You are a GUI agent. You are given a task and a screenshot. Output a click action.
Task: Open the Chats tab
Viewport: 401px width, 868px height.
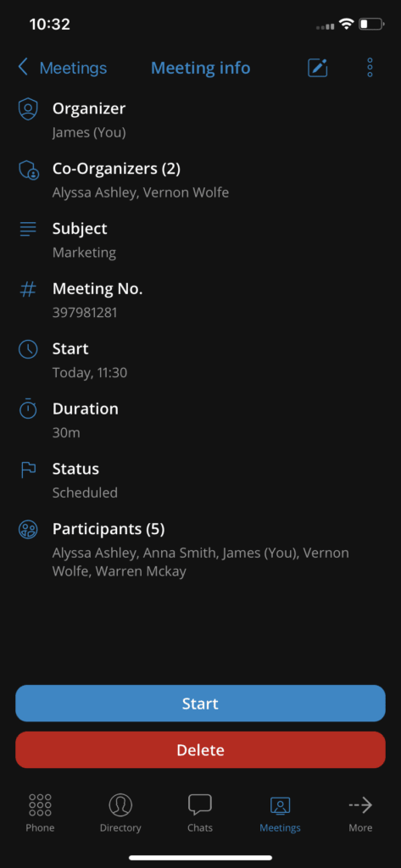click(x=200, y=812)
